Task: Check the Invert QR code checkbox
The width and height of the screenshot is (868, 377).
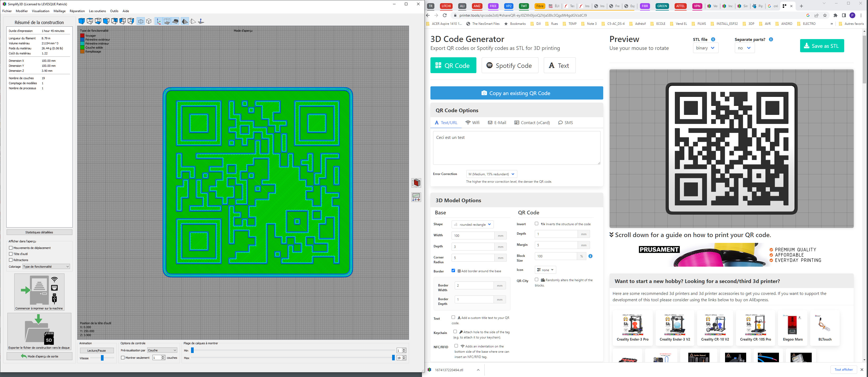Action: 536,224
